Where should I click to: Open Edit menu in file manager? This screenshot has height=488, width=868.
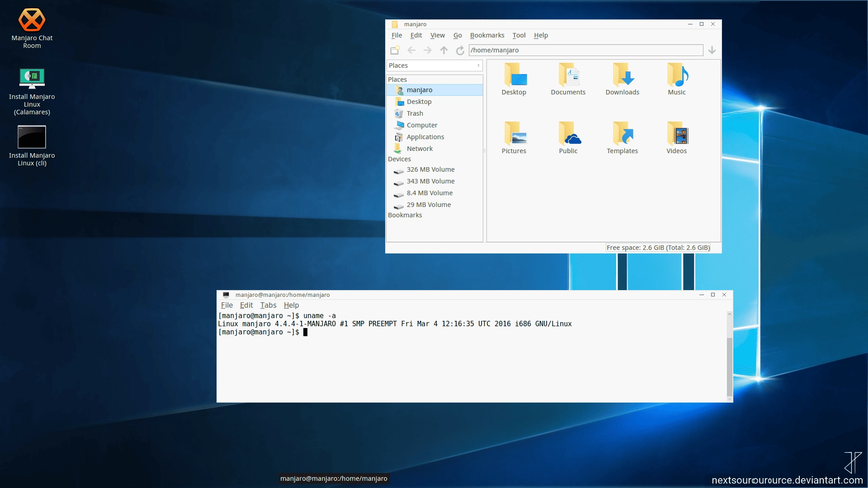pyautogui.click(x=416, y=35)
